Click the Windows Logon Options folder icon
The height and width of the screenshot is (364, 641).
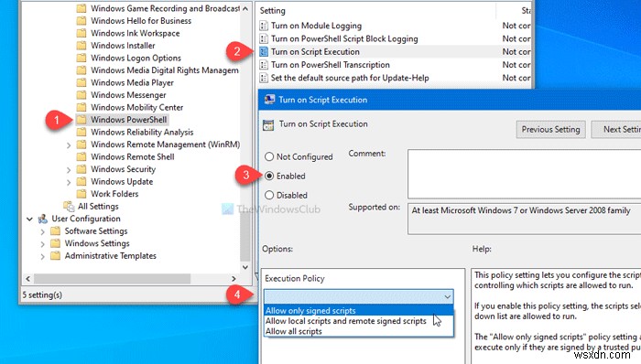click(x=81, y=58)
